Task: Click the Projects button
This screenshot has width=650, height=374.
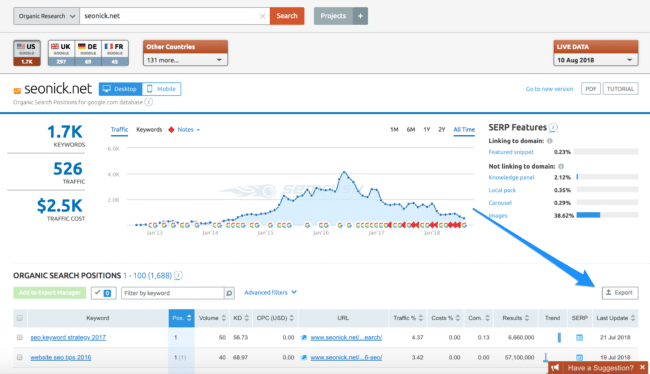Action: (x=333, y=16)
